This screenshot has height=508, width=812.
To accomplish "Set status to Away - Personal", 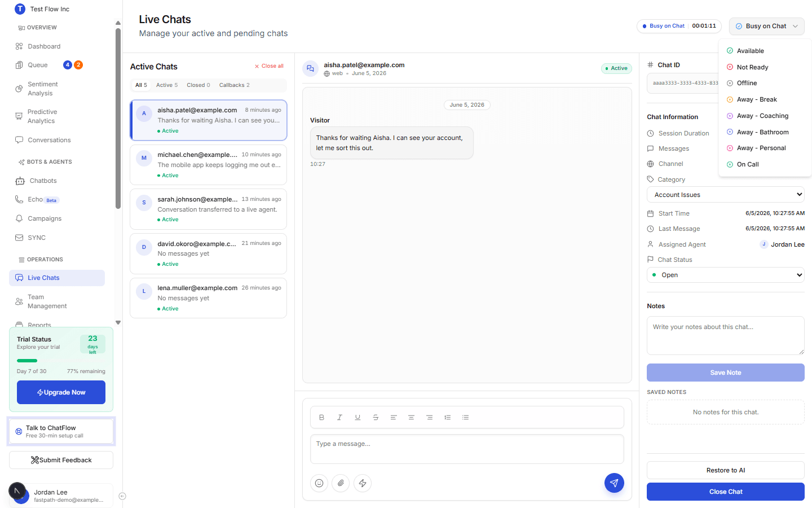I will click(765, 148).
